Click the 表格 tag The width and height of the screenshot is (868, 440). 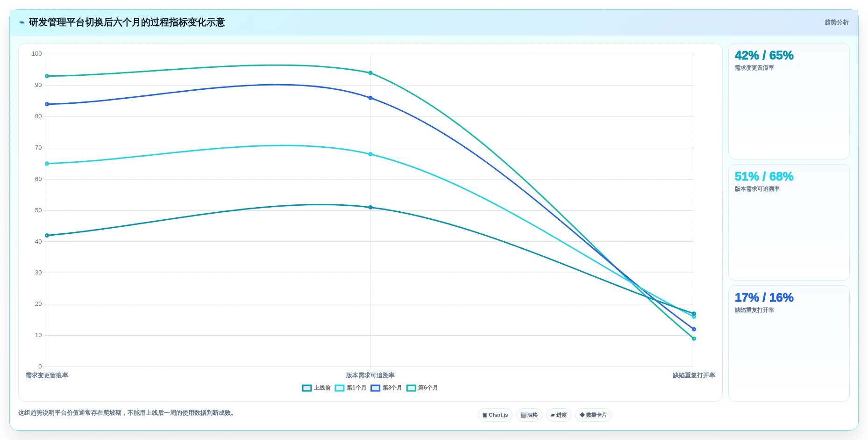[529, 415]
